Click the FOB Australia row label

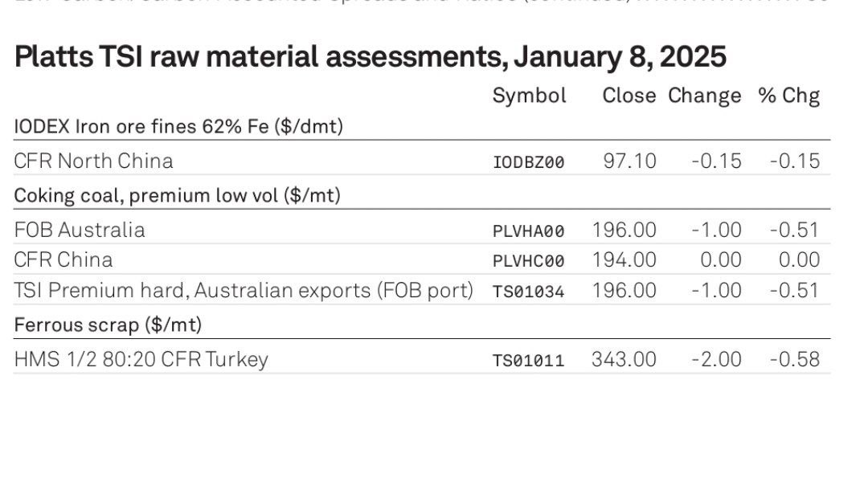(x=79, y=230)
